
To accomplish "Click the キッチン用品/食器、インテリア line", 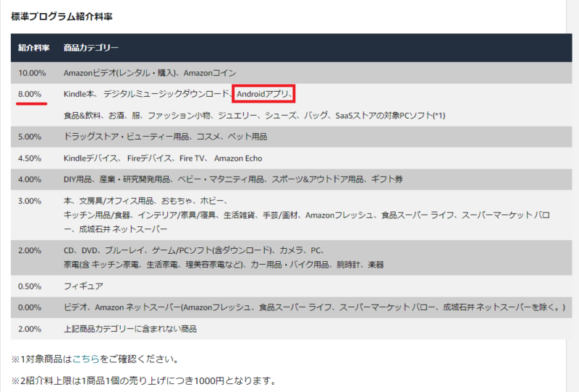I will pos(307,216).
